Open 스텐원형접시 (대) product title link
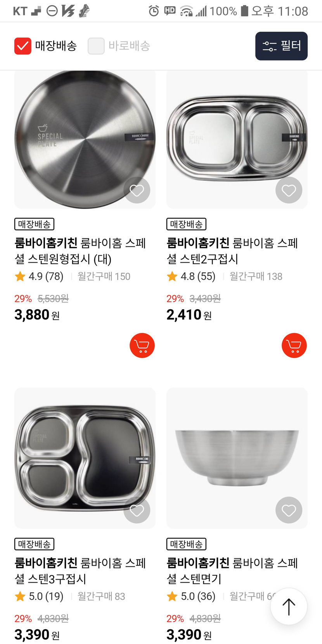The width and height of the screenshot is (322, 644). tap(80, 251)
